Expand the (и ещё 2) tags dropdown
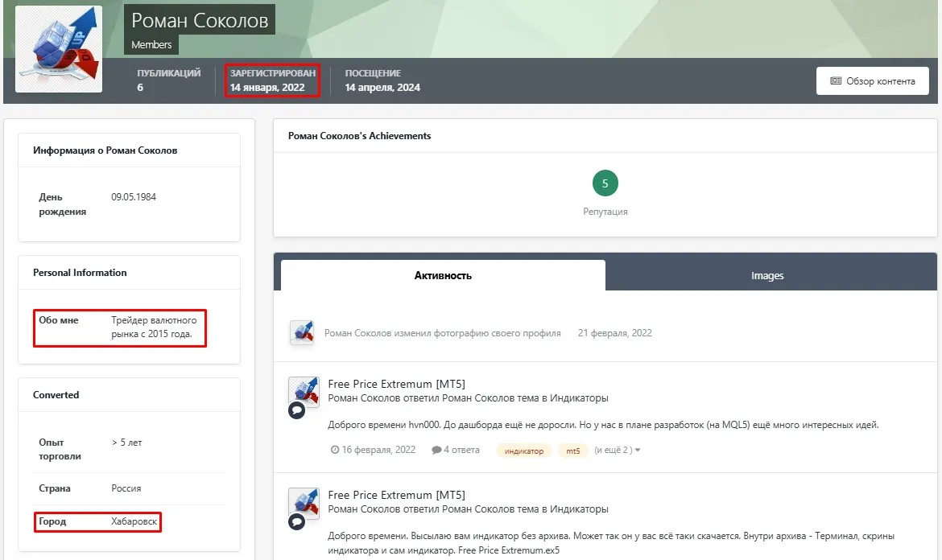This screenshot has height=560, width=942. pyautogui.click(x=617, y=450)
